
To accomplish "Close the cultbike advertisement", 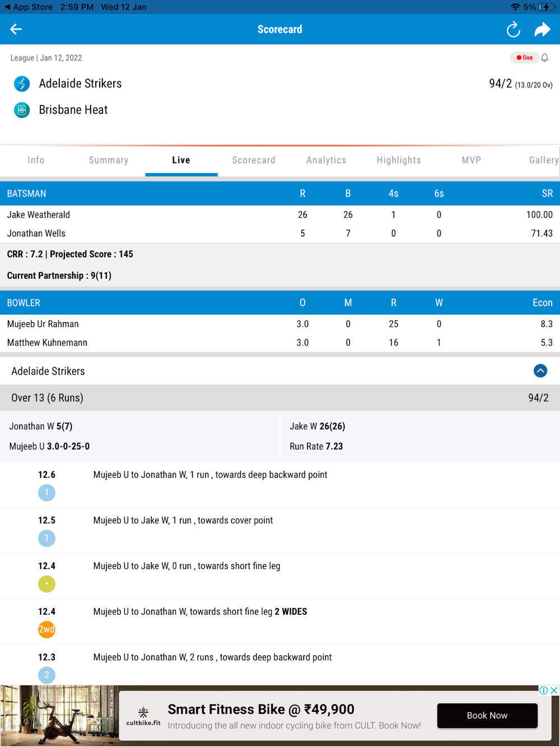I will [x=554, y=690].
